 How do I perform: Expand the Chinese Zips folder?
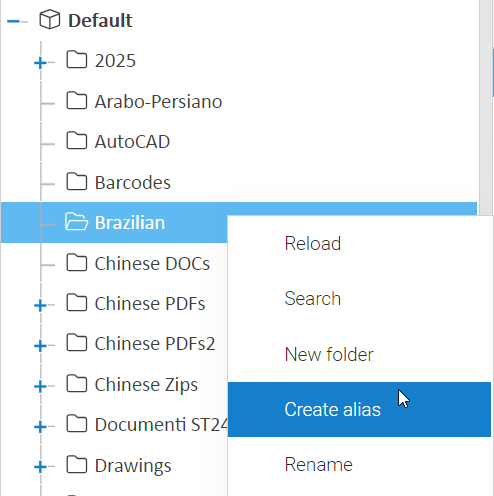(x=40, y=386)
